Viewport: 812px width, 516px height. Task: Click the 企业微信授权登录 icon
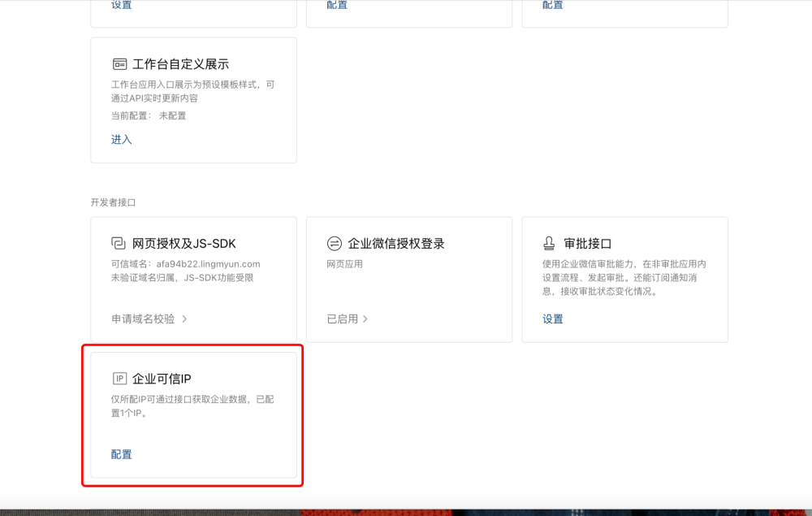[x=334, y=244]
